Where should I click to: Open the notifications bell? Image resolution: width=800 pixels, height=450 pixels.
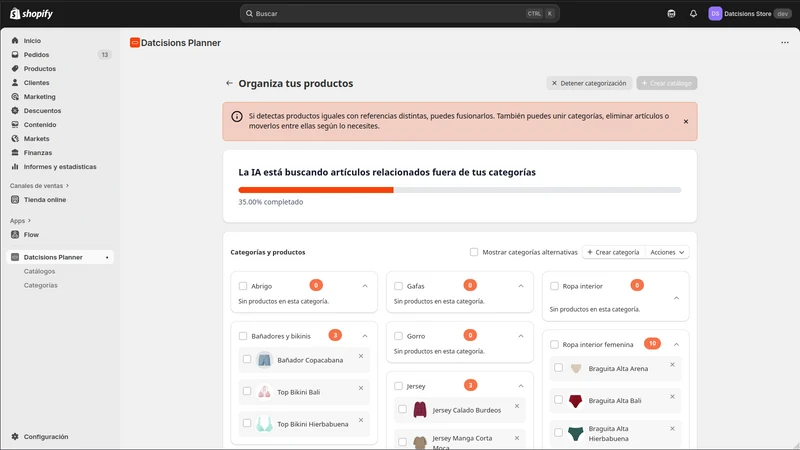(x=693, y=14)
